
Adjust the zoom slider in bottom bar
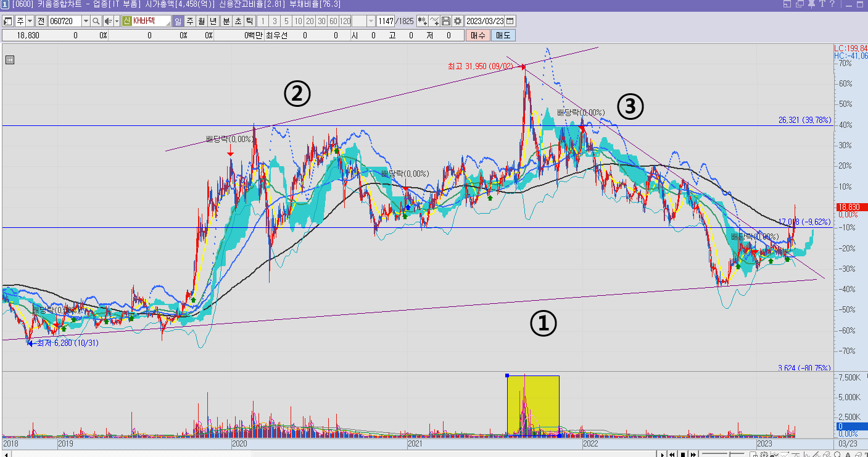pos(723,454)
